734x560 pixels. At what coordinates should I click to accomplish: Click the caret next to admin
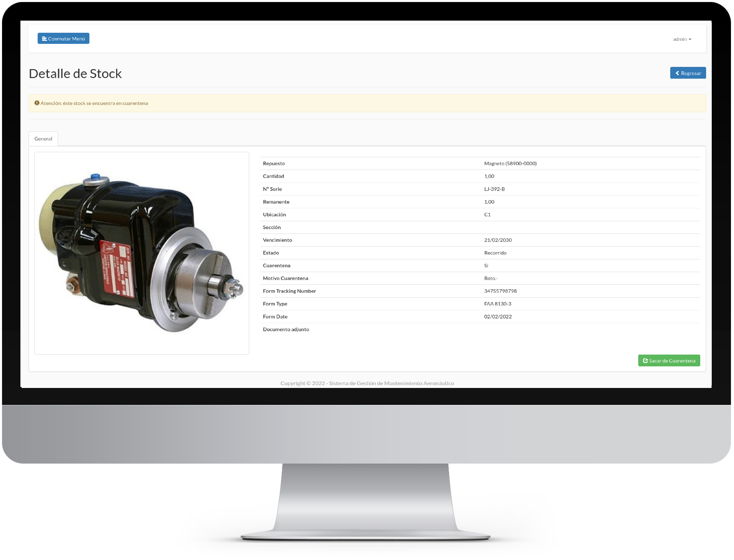pyautogui.click(x=690, y=40)
